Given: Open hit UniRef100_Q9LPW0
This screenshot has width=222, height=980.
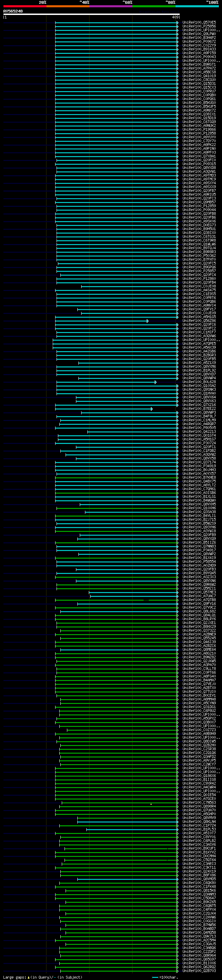Looking at the screenshot, I should [x=199, y=34].
